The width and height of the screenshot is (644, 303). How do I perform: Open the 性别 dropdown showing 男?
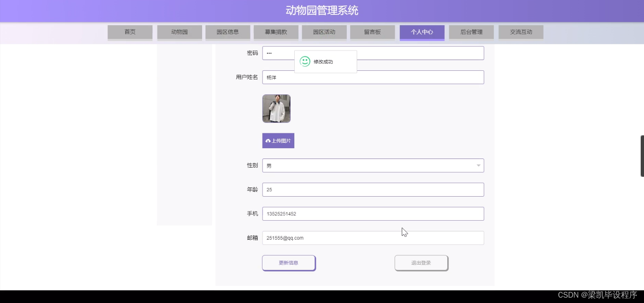[x=373, y=166]
